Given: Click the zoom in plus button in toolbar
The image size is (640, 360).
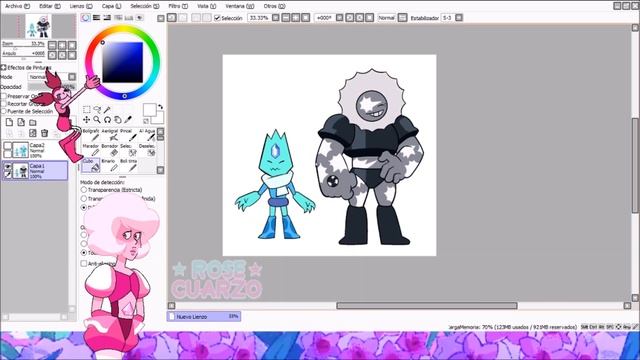Looking at the screenshot, I should click(296, 18).
